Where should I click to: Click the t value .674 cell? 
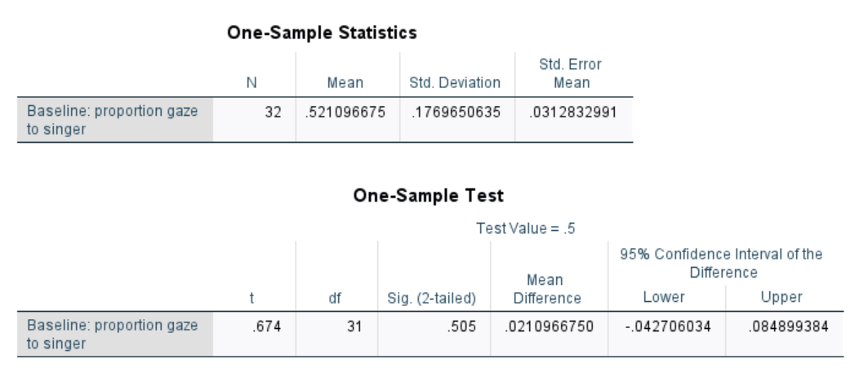255,334
